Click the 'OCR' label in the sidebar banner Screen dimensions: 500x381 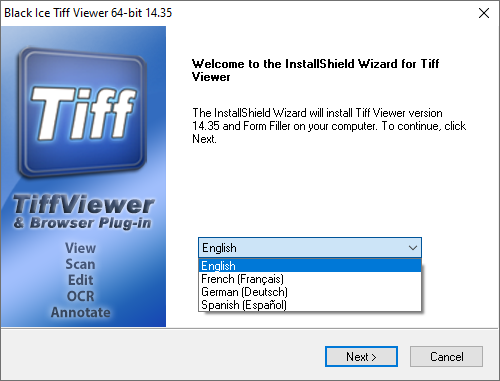80,296
